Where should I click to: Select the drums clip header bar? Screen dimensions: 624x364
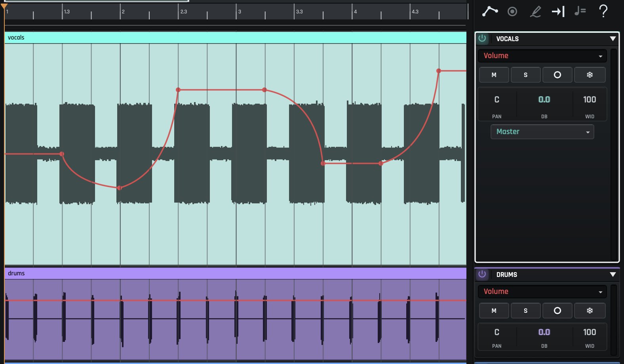[x=236, y=273]
